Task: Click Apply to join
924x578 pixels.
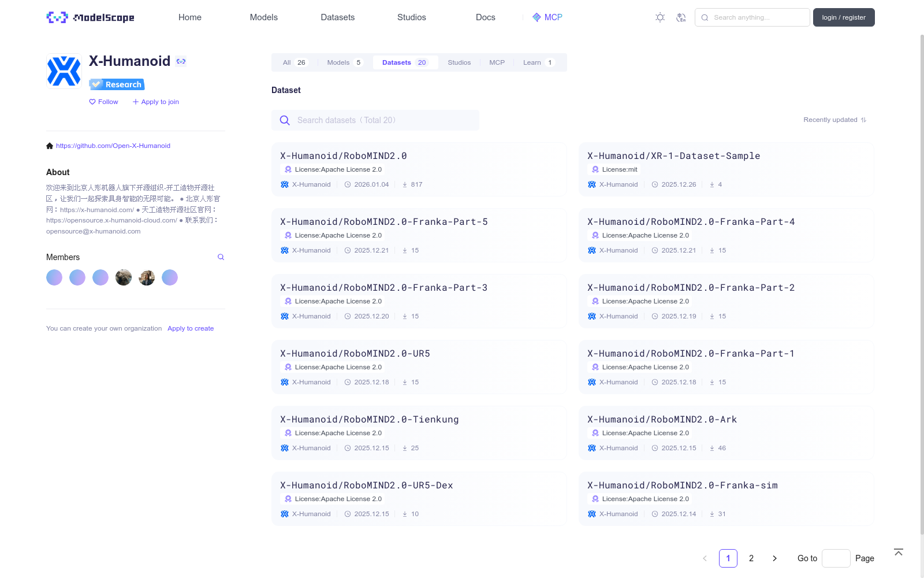Action: pyautogui.click(x=156, y=102)
